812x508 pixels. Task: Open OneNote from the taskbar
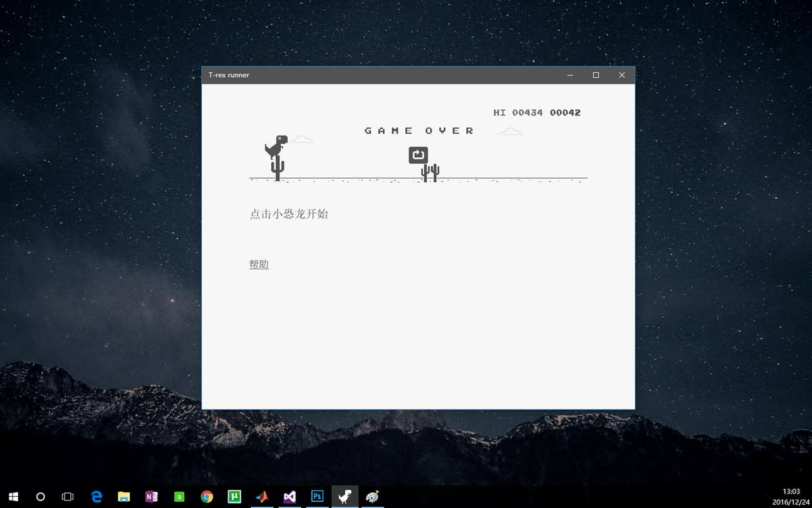coord(152,497)
